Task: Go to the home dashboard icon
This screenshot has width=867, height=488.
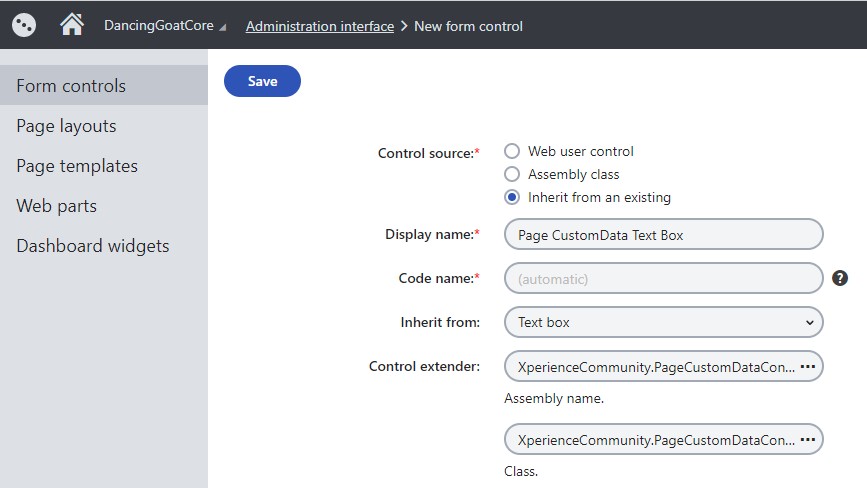Action: [x=72, y=24]
